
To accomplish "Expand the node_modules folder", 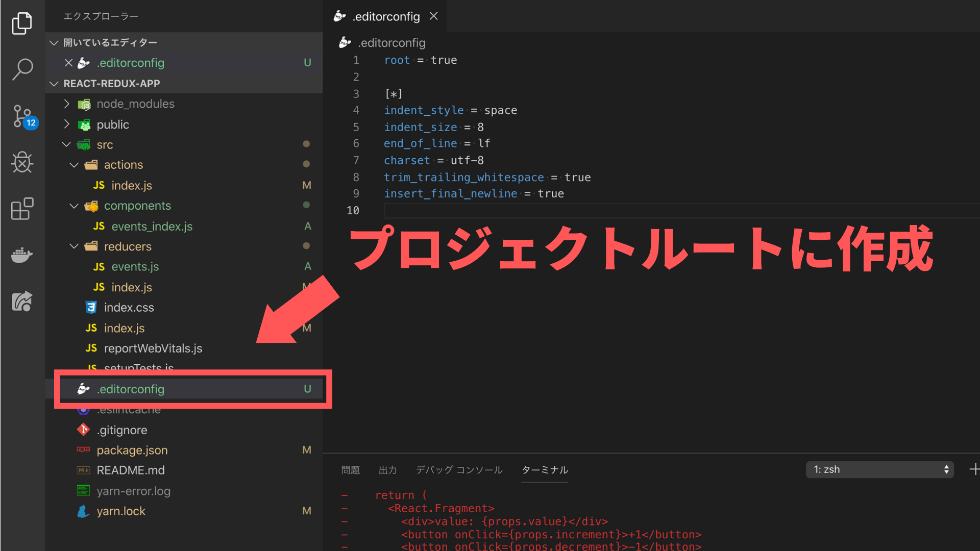I will click(x=66, y=104).
